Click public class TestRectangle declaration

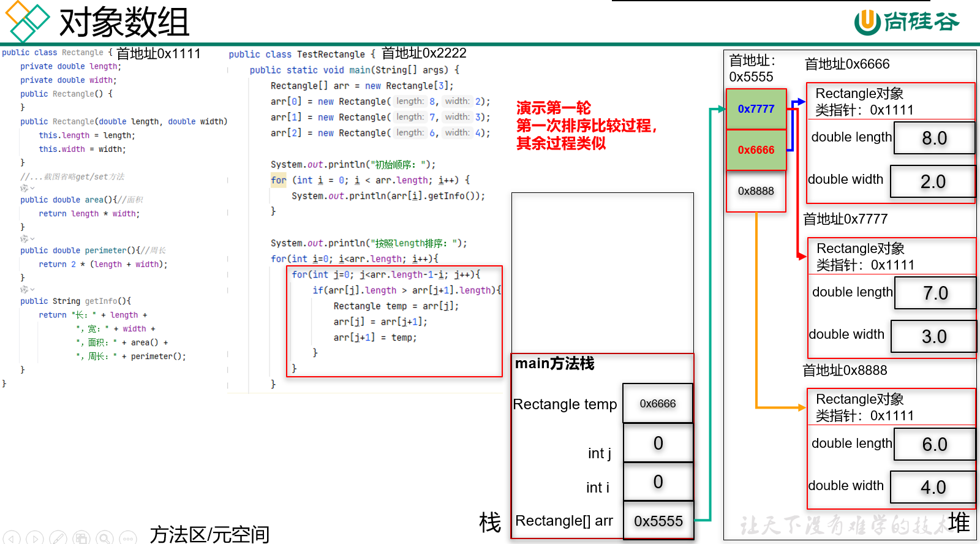(302, 55)
